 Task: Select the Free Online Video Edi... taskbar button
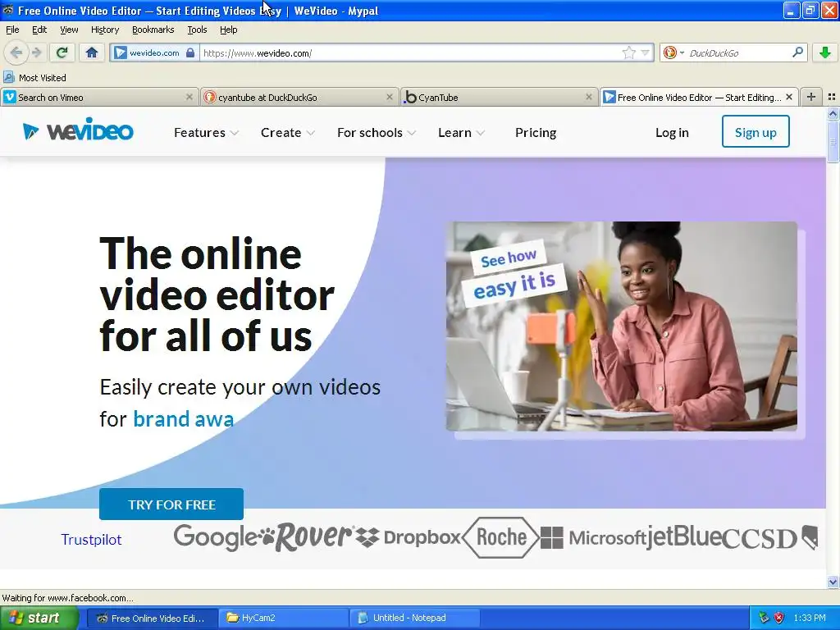click(152, 618)
